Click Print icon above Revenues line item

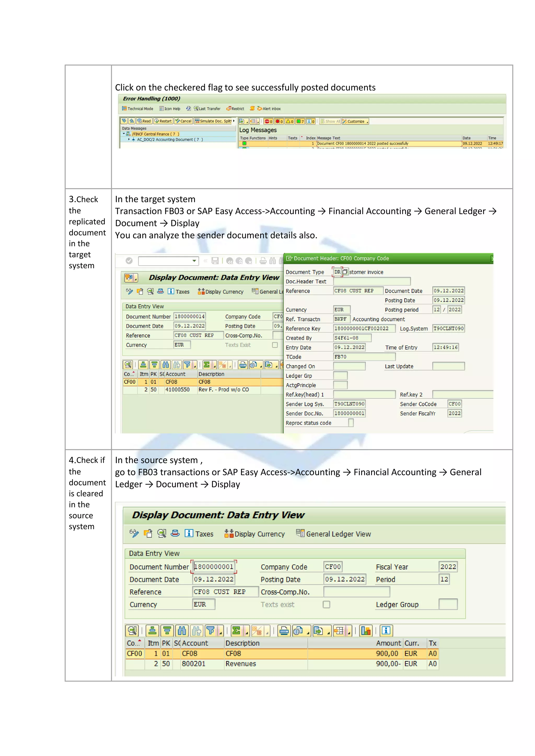click(x=284, y=630)
